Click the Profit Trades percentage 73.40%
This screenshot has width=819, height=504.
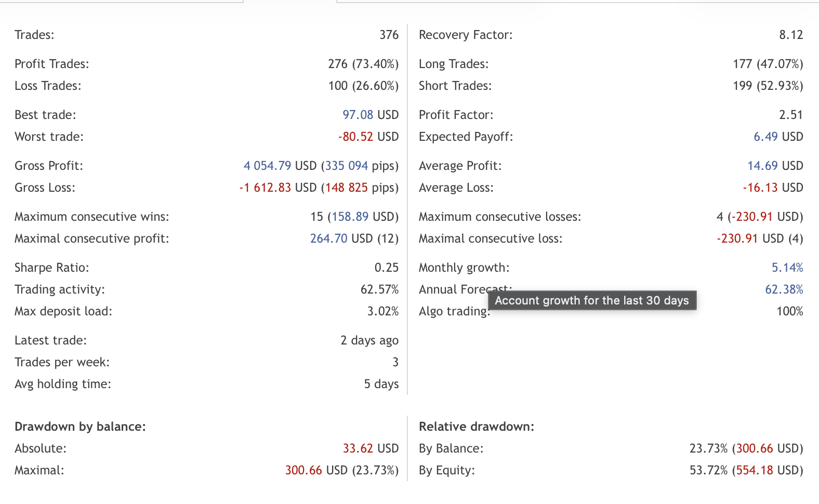point(376,63)
